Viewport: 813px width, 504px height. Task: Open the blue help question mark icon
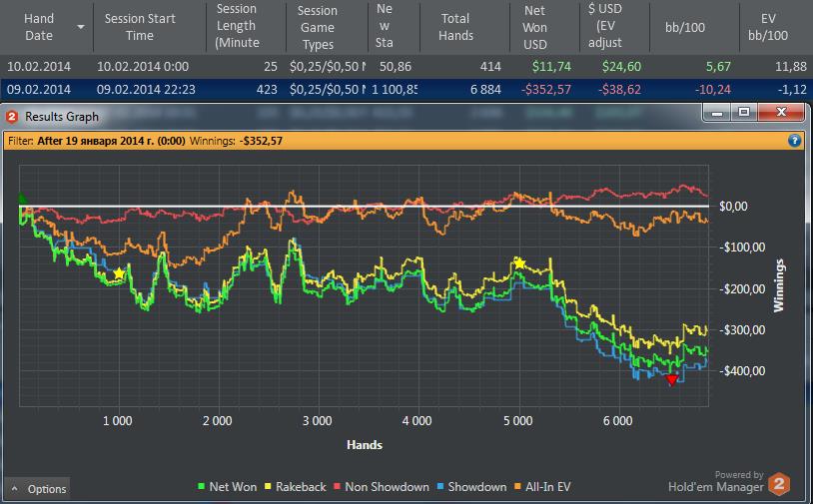click(x=794, y=141)
